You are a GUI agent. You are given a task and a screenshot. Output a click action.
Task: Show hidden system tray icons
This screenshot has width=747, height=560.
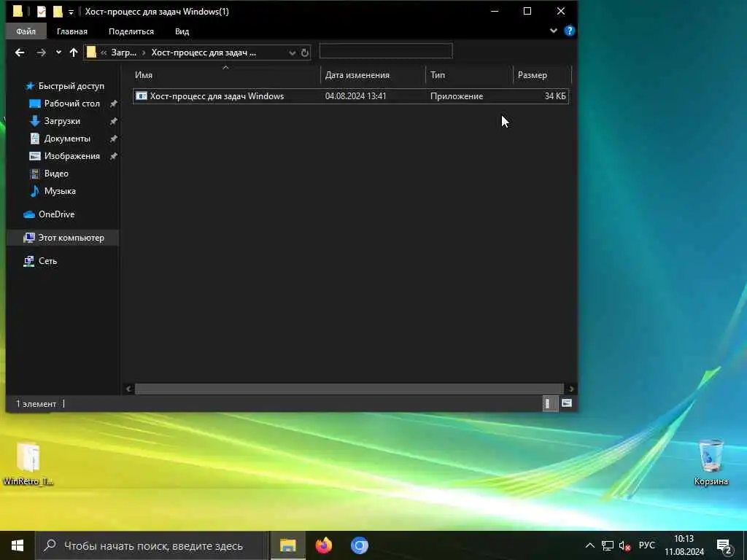pyautogui.click(x=589, y=545)
